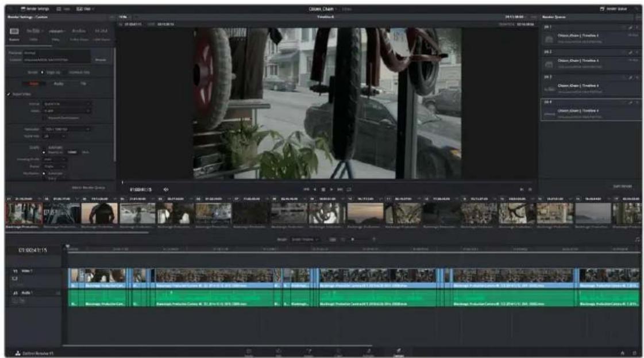Click the Browse button for location

coord(101,60)
